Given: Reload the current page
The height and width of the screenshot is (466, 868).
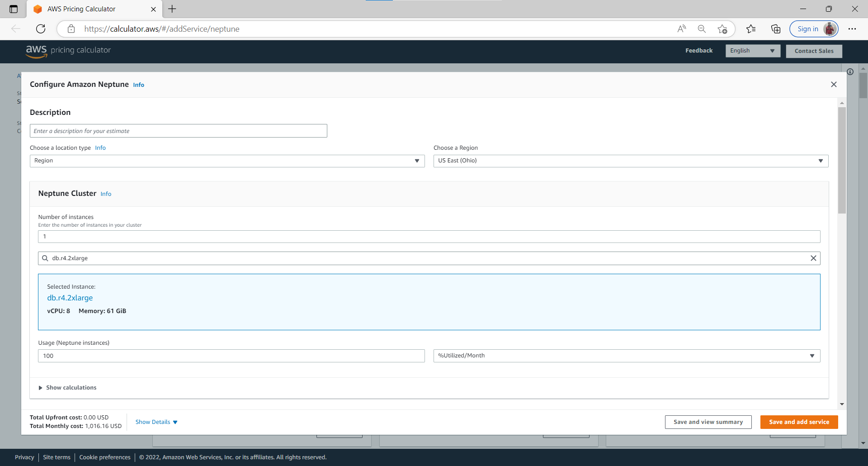Looking at the screenshot, I should click(x=41, y=29).
